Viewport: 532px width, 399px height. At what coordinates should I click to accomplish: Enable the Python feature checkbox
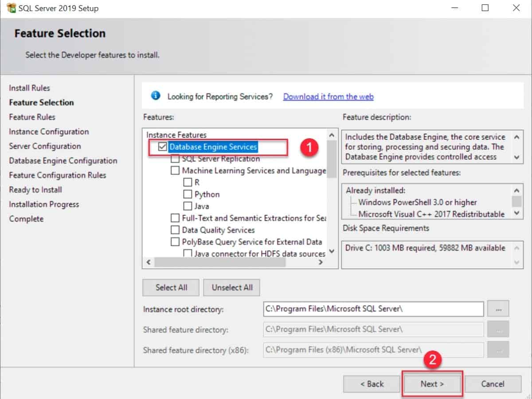[x=188, y=194]
